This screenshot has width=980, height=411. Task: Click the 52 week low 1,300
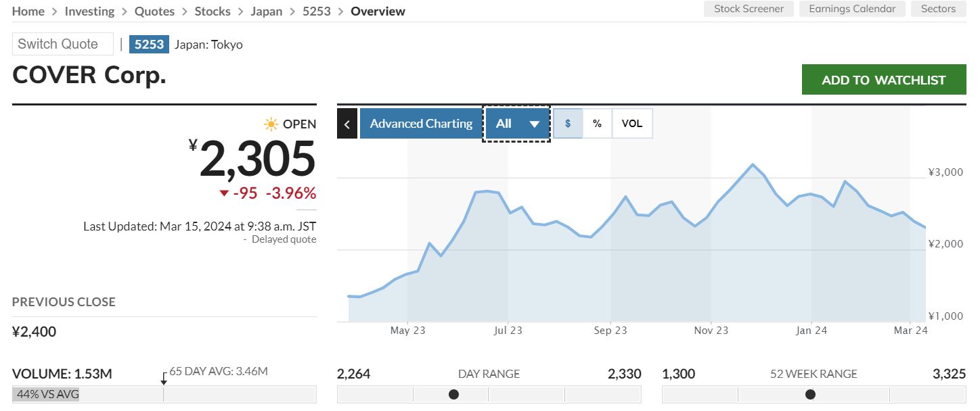coord(678,374)
